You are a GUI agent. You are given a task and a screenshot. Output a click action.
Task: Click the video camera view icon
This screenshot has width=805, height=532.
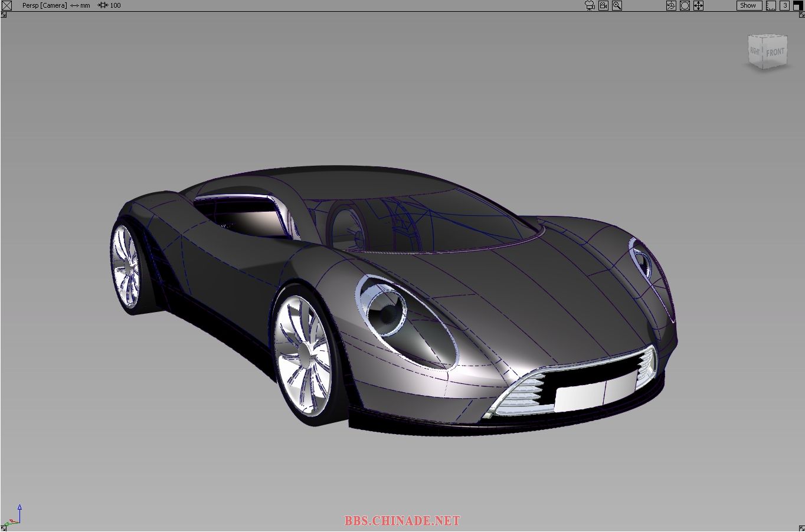coord(603,5)
